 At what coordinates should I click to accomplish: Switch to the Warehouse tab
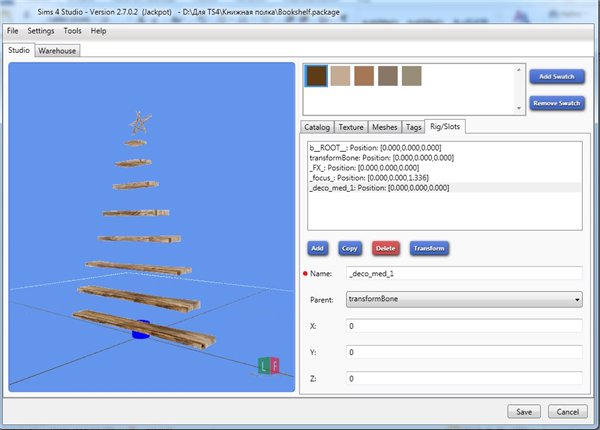[57, 49]
